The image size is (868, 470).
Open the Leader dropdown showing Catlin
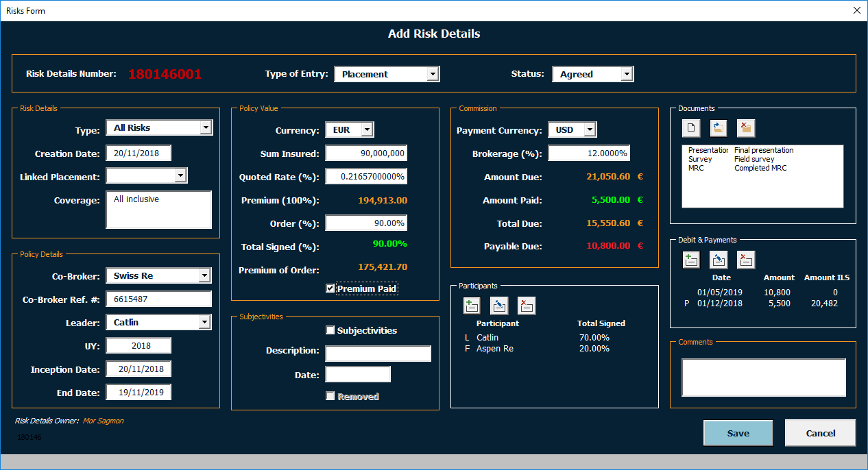point(204,322)
